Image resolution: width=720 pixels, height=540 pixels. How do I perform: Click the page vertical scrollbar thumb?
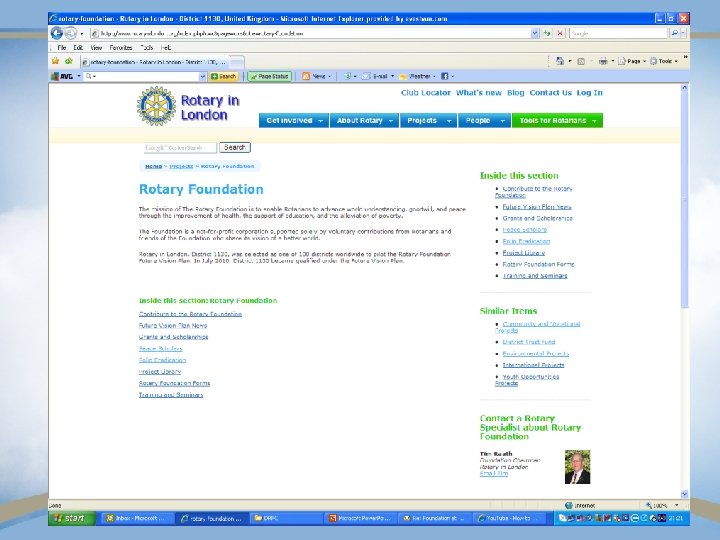tap(684, 202)
